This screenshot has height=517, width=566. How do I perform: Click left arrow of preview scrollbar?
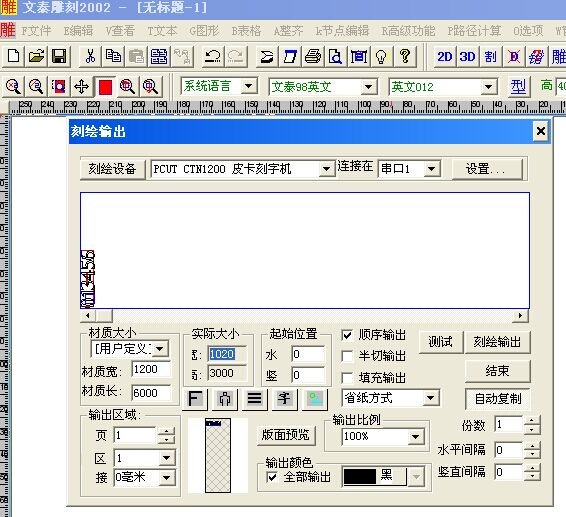[x=88, y=316]
